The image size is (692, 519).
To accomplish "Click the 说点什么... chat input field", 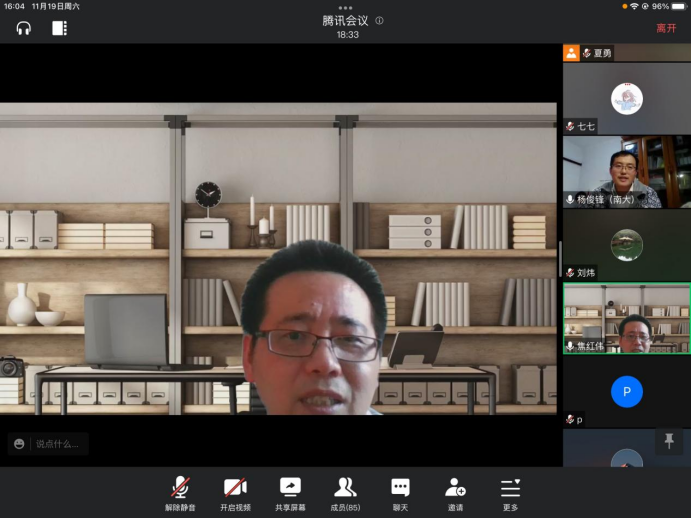I will click(x=60, y=443).
